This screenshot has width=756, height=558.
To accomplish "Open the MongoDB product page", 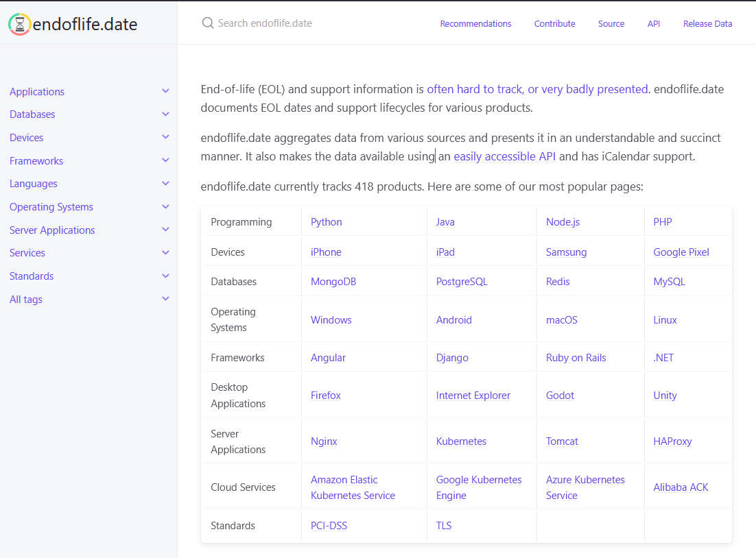I will (333, 282).
